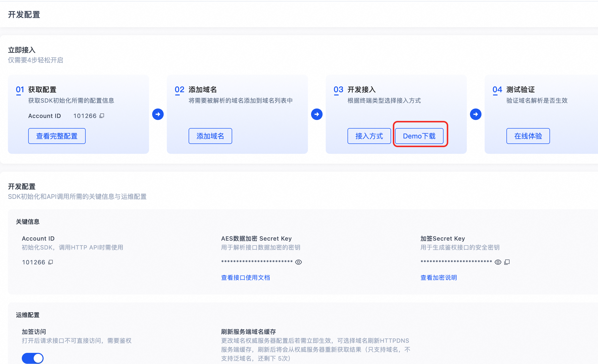The width and height of the screenshot is (598, 364).
Task: Click arrow between step 03 and 04
Action: (x=475, y=114)
